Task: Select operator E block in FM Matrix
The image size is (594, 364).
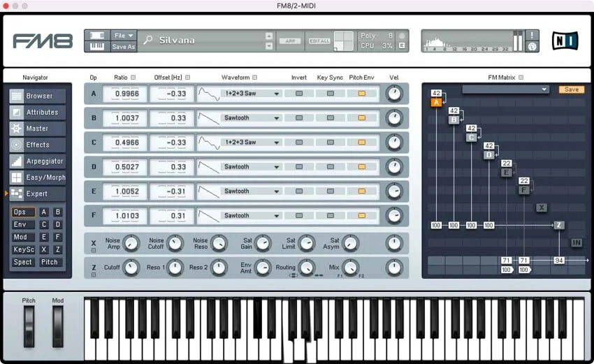Action: [x=507, y=173]
